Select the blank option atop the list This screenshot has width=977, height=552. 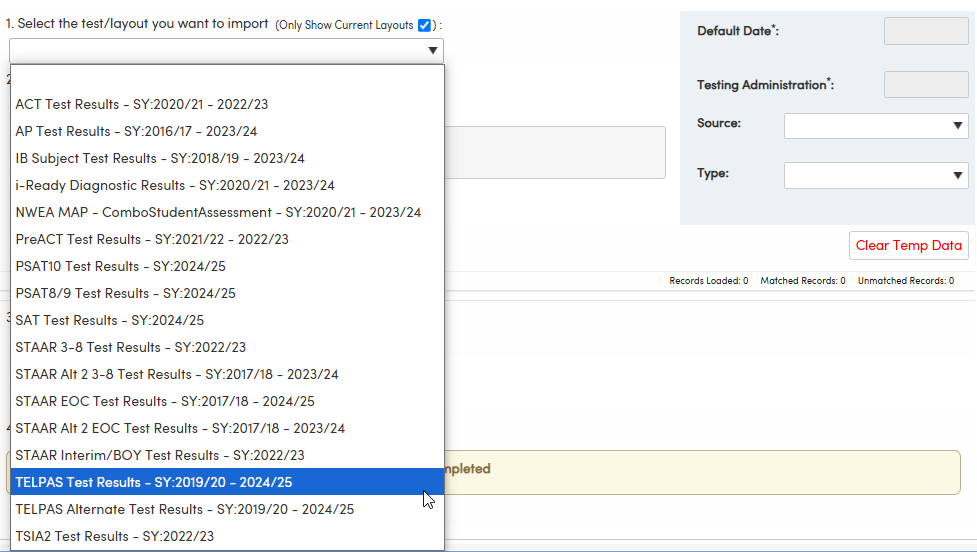pyautogui.click(x=227, y=78)
